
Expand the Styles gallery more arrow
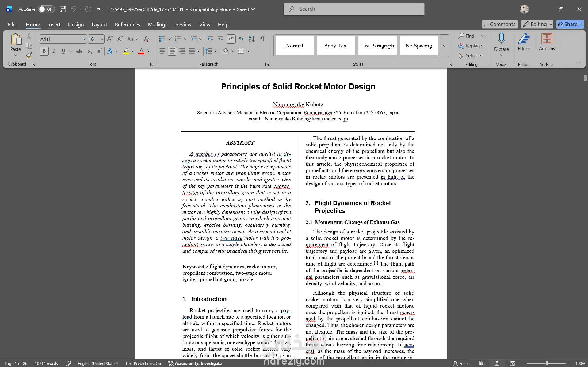444,46
